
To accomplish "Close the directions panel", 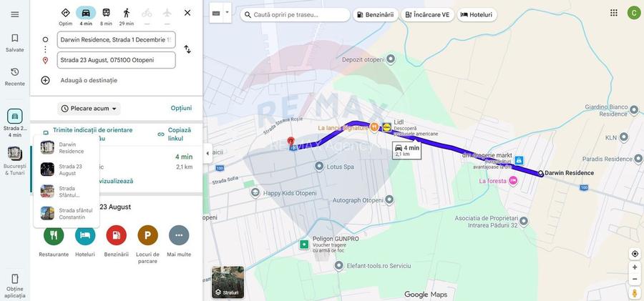I will click(x=187, y=13).
